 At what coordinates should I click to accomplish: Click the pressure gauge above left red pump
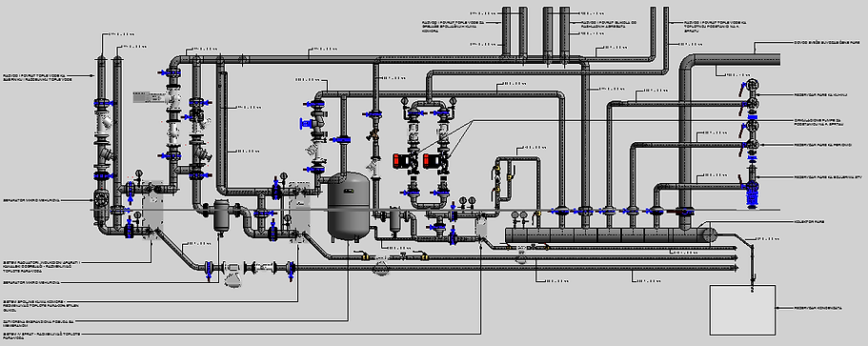[x=405, y=101]
